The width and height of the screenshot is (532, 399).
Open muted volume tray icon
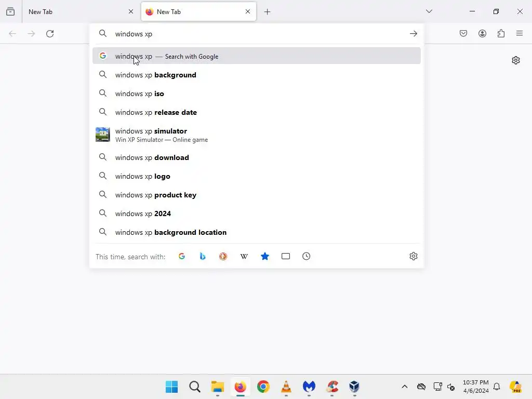451,387
